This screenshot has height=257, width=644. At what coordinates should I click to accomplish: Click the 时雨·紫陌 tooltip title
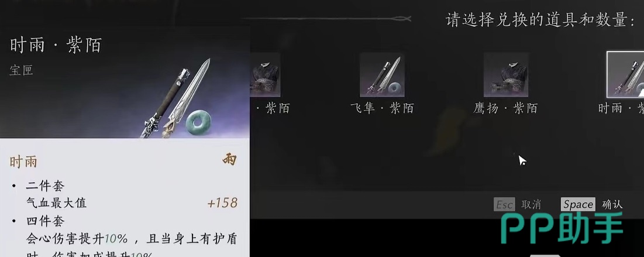[56, 45]
